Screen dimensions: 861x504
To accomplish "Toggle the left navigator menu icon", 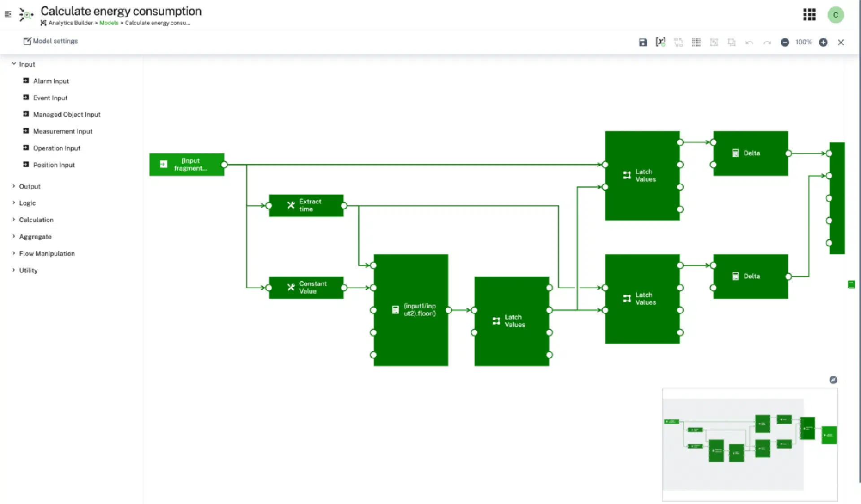I will coord(8,14).
